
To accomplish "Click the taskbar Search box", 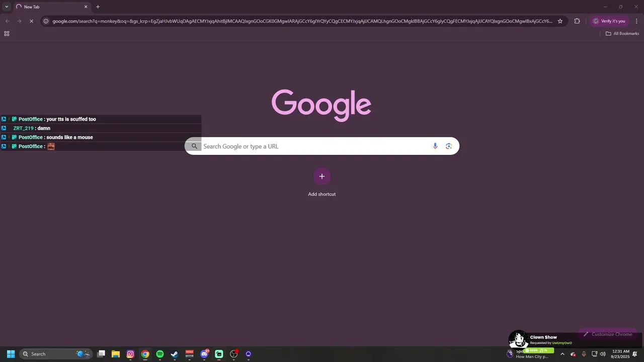I will click(x=56, y=354).
